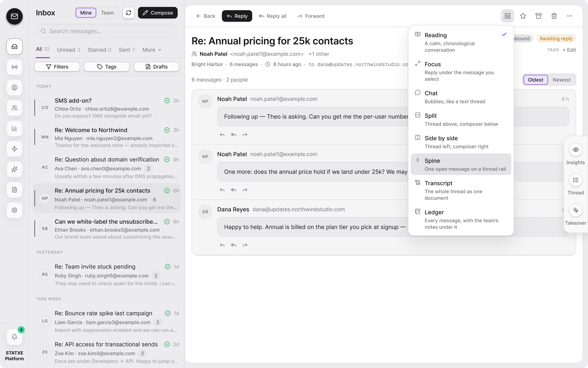
Task: Click Forward in the toolbar
Action: 311,16
